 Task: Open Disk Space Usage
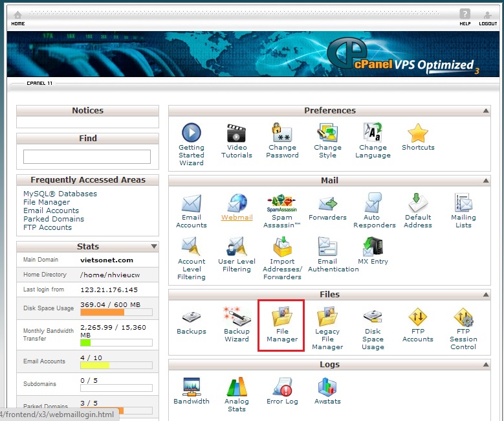[373, 330]
